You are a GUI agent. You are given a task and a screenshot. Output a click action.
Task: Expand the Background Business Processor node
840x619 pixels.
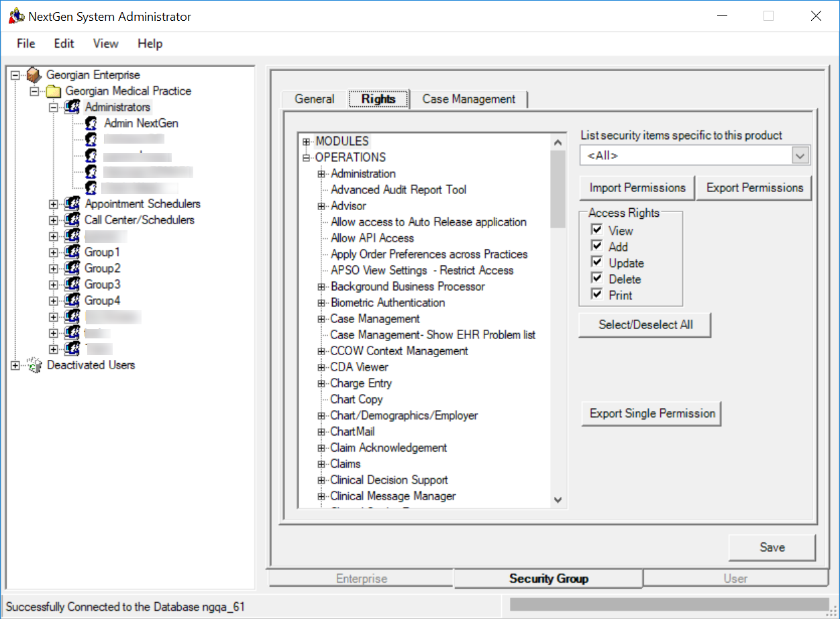tap(321, 287)
